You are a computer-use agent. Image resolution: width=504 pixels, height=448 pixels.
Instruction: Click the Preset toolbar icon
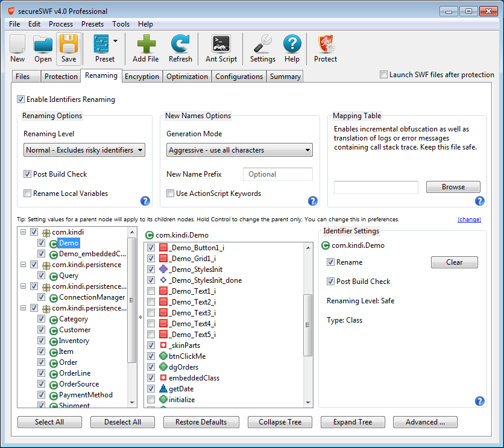coord(102,45)
